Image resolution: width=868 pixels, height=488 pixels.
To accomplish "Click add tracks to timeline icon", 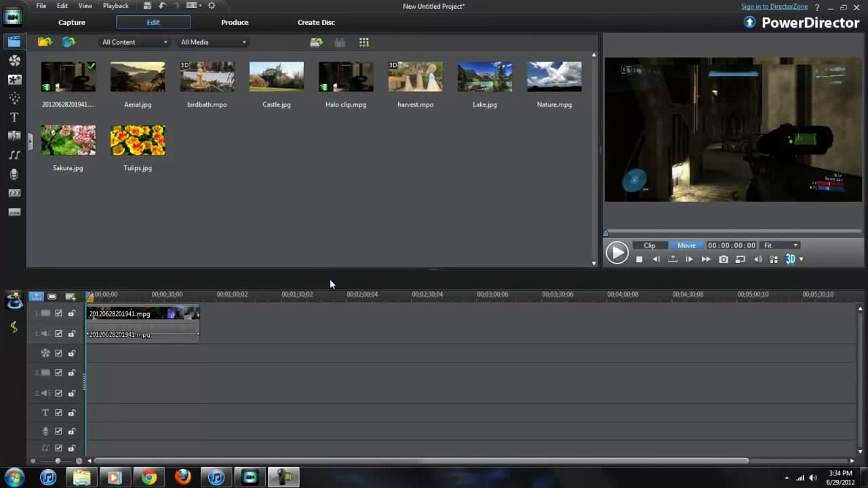I will 70,296.
